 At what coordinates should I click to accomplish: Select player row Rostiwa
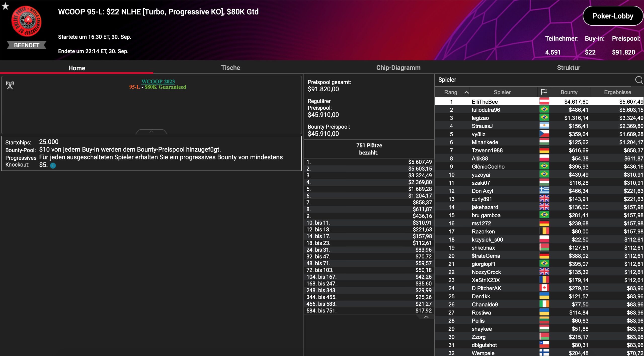(x=539, y=312)
